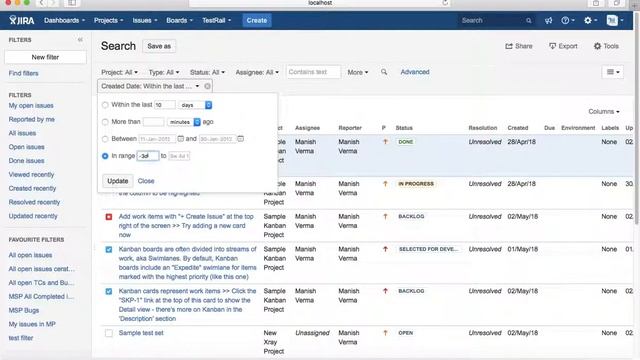The height and width of the screenshot is (360, 640).
Task: Click the Save as button
Action: (159, 46)
